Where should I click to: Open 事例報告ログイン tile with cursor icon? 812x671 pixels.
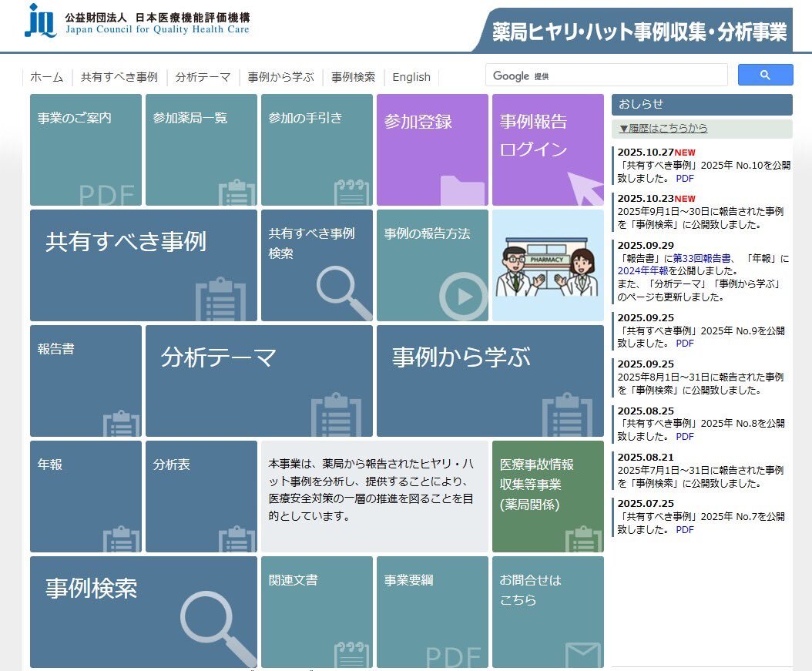(x=547, y=149)
